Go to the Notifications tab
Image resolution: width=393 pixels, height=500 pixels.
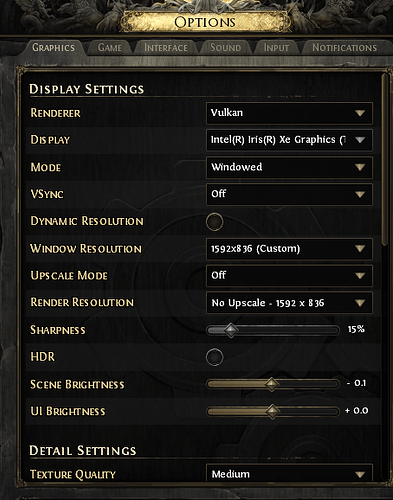pos(345,48)
